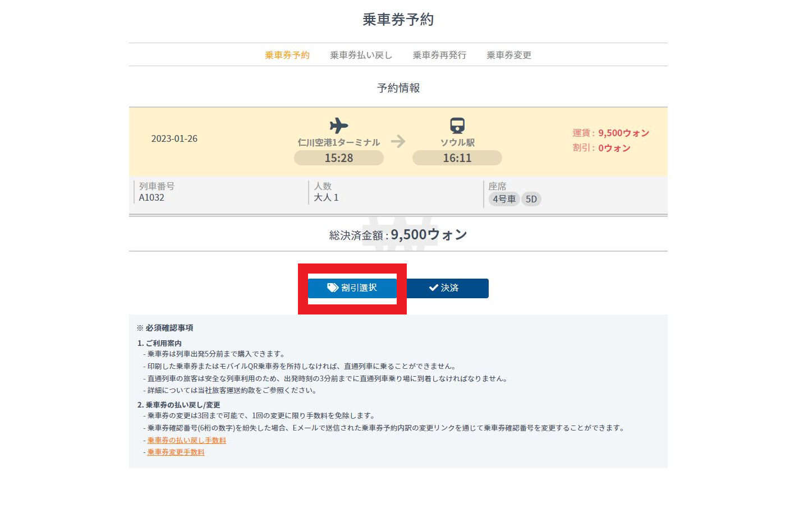Screen dimensions: 799x532
Task: Open the 乗車券の払い戻し手数料 link
Action: tap(186, 440)
